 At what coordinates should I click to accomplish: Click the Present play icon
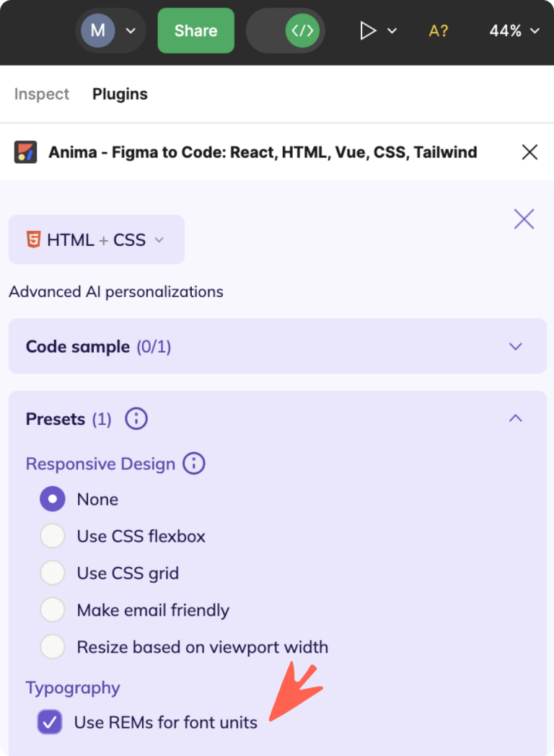point(368,31)
